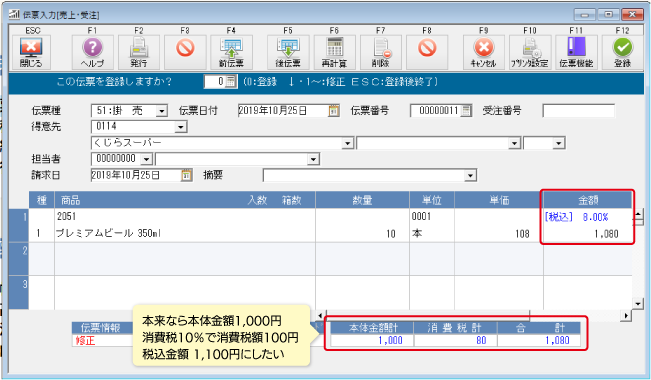Viewport: 651px width, 380px height.
Task: Click the 数量 column header
Action: [x=362, y=200]
